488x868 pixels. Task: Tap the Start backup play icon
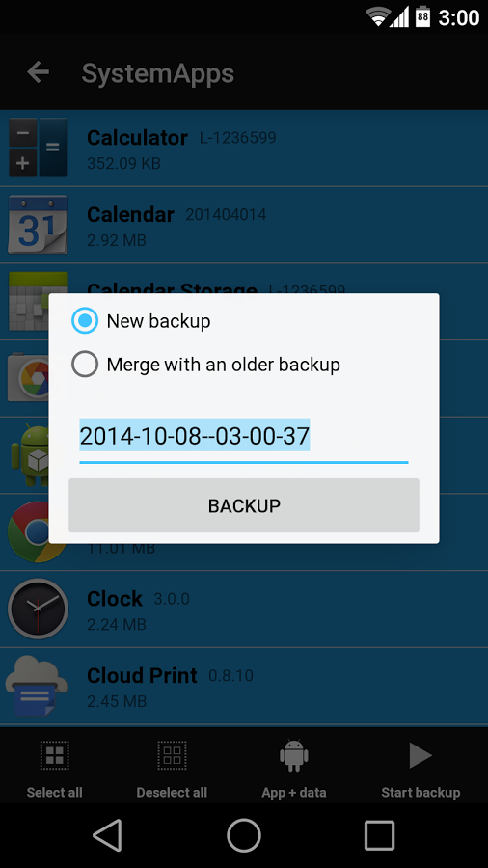[x=420, y=755]
